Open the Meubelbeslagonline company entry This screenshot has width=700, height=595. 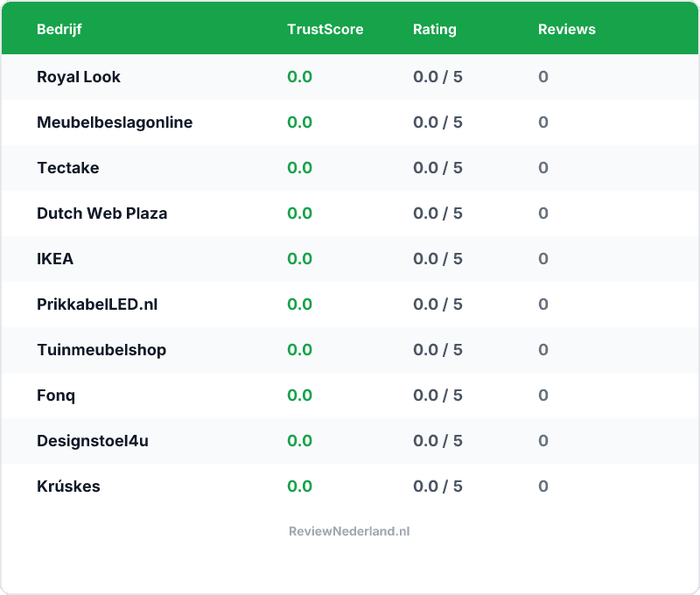[115, 122]
